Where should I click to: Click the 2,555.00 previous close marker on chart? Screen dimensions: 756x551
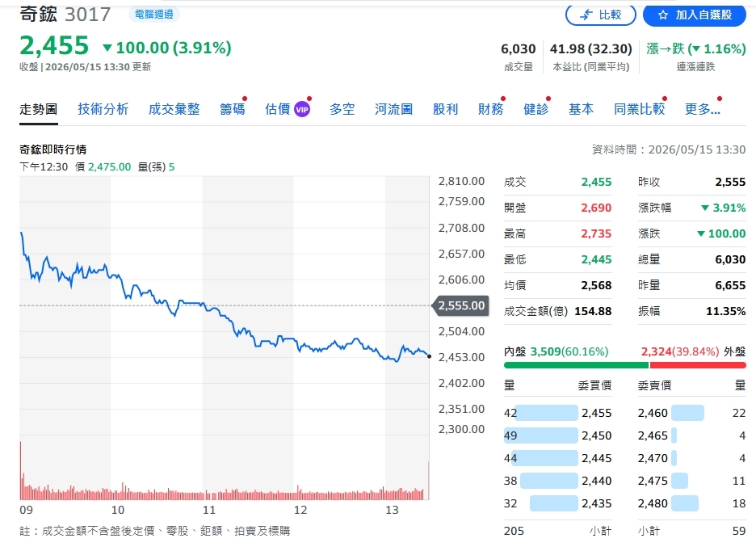[x=461, y=305]
